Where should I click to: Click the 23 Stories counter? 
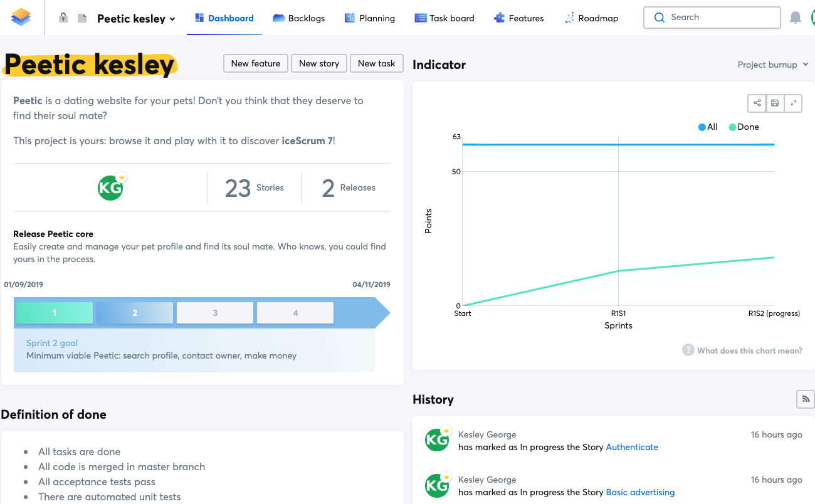[x=255, y=188]
